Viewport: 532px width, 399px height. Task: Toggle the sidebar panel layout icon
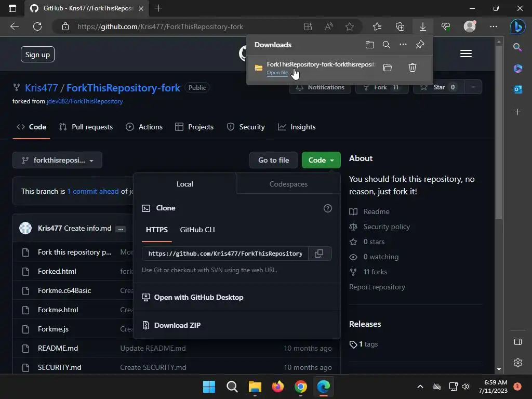point(518,342)
